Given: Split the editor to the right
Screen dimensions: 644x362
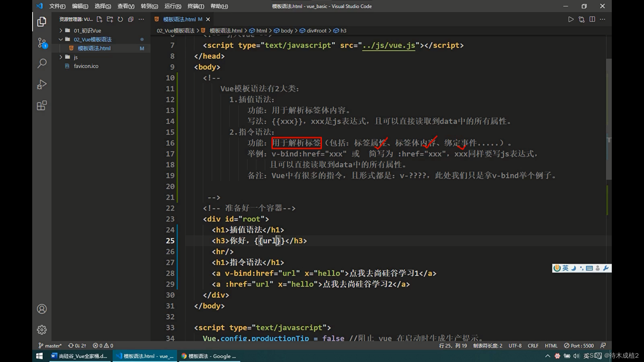Looking at the screenshot, I should tap(592, 19).
